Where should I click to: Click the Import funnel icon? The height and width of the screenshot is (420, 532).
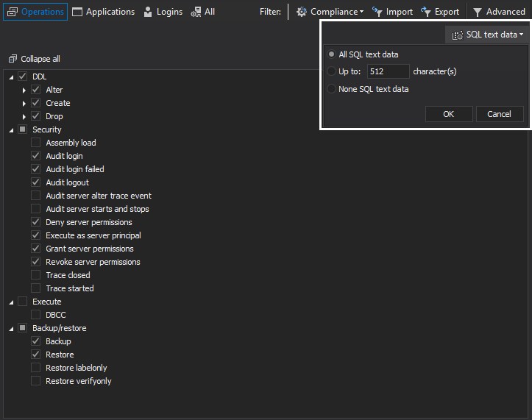point(377,12)
